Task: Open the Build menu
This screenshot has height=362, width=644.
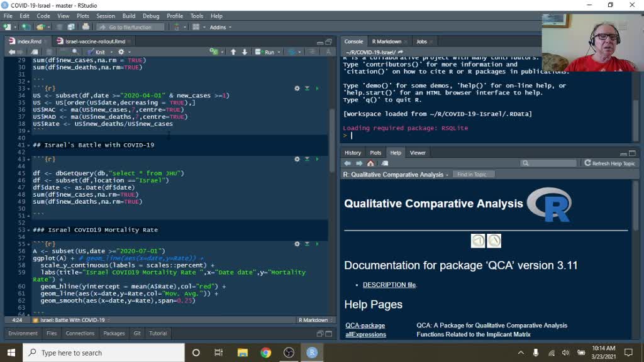Action: pos(128,16)
